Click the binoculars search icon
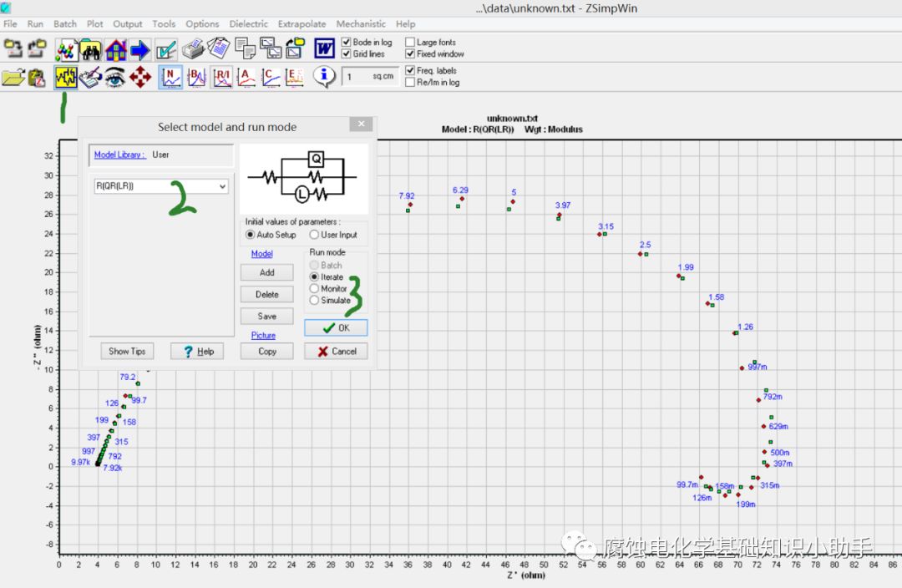The height and width of the screenshot is (588, 902). [91, 50]
